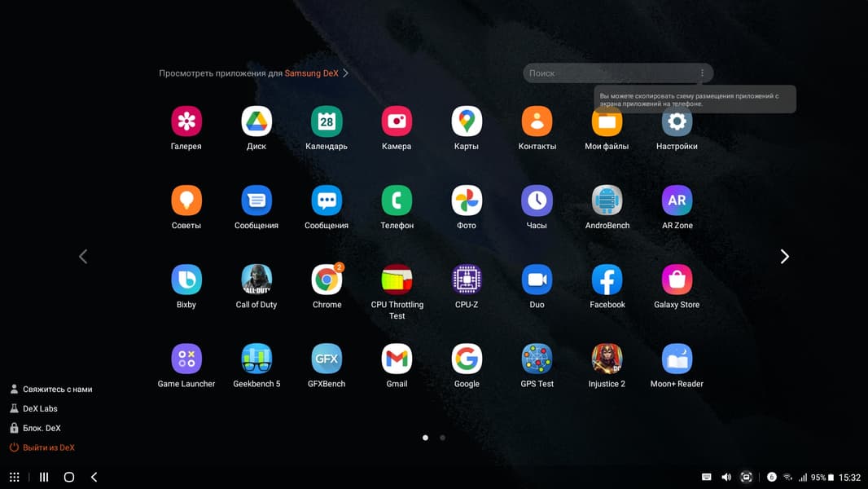The width and height of the screenshot is (868, 489).
Task: Click the home button in taskbar
Action: (x=68, y=477)
